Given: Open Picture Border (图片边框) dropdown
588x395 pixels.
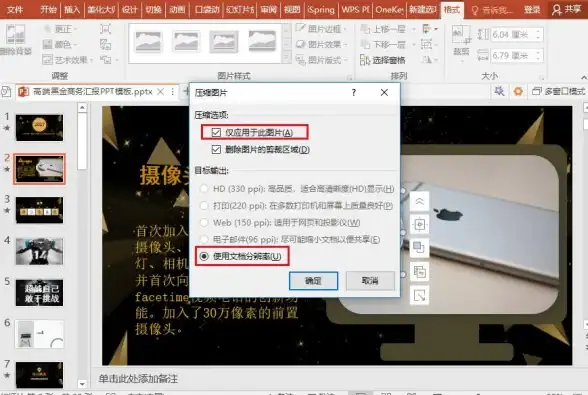Looking at the screenshot, I should [x=322, y=29].
